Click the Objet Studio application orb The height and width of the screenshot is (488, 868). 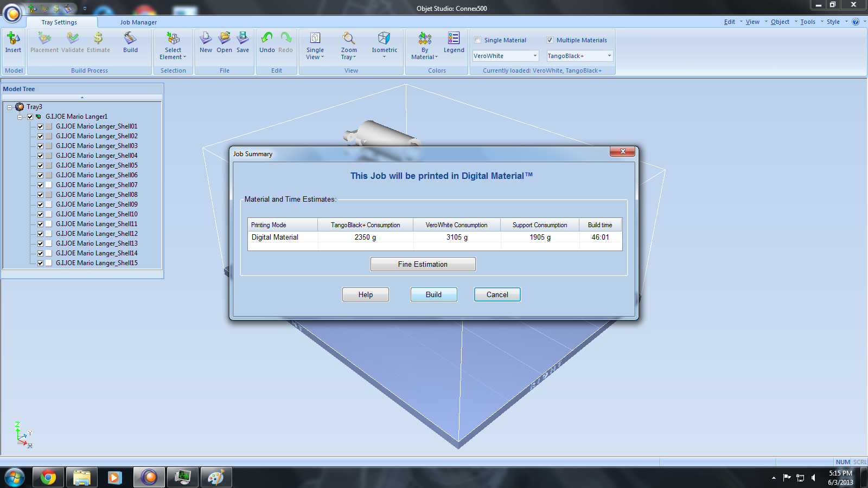(x=12, y=13)
